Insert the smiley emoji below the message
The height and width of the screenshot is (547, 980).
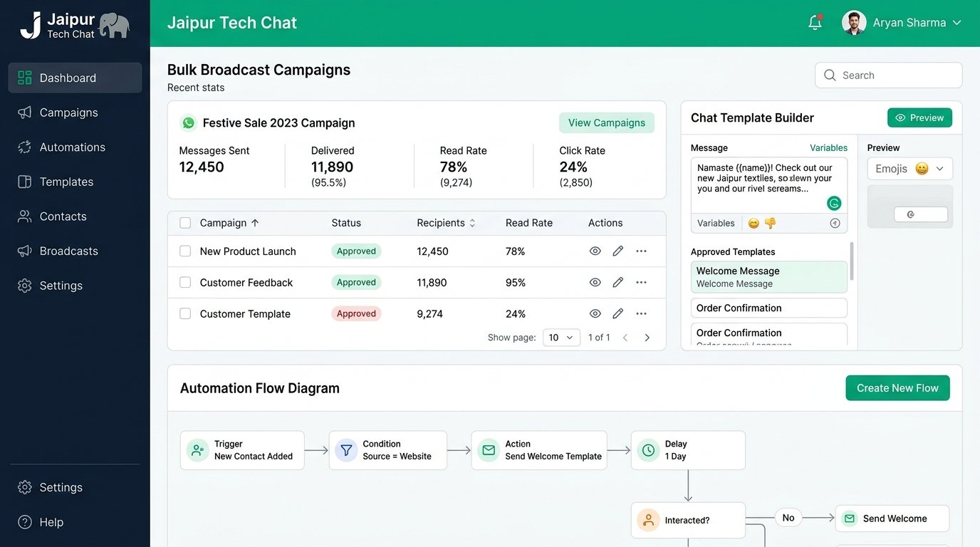[754, 224]
